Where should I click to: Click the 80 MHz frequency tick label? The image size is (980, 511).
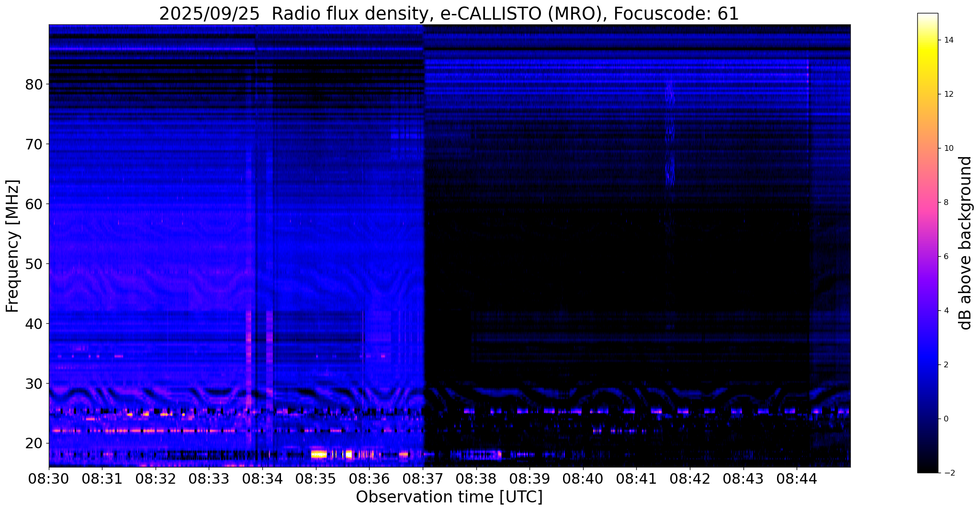[33, 84]
